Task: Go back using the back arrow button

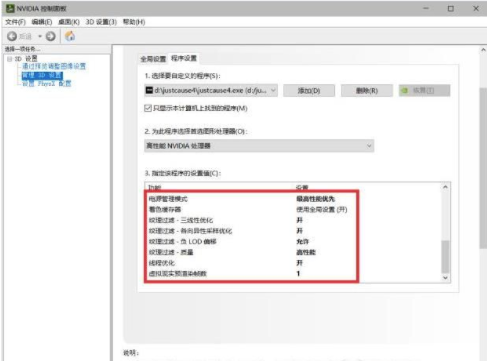Action: (x=12, y=36)
